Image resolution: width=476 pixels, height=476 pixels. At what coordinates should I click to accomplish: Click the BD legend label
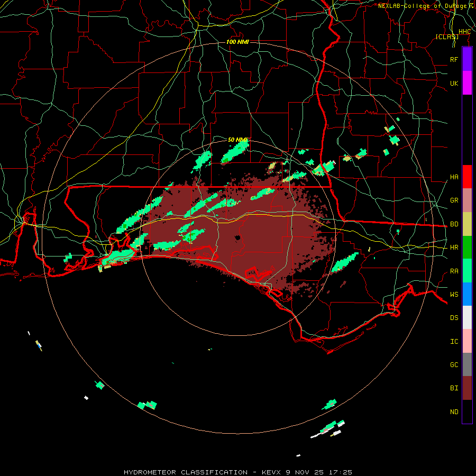454,224
